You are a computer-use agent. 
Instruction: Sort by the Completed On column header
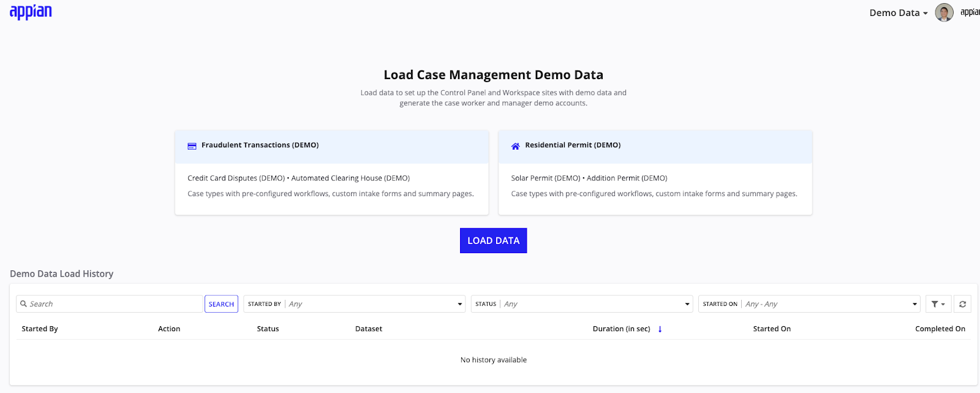(x=940, y=329)
